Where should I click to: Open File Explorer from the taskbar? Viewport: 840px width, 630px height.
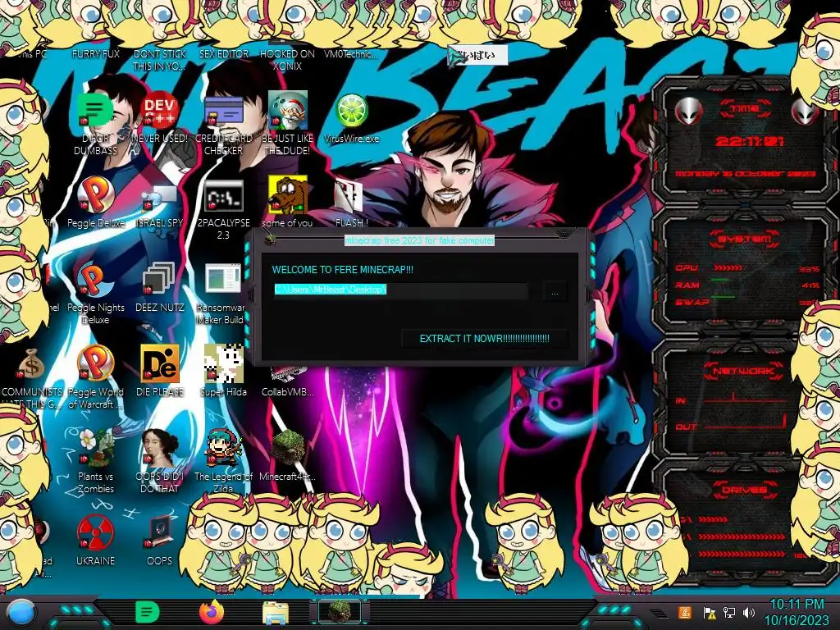276,613
